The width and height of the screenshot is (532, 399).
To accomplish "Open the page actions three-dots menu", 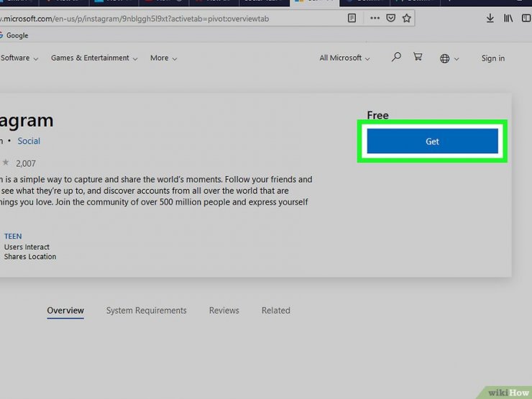I will [x=375, y=18].
